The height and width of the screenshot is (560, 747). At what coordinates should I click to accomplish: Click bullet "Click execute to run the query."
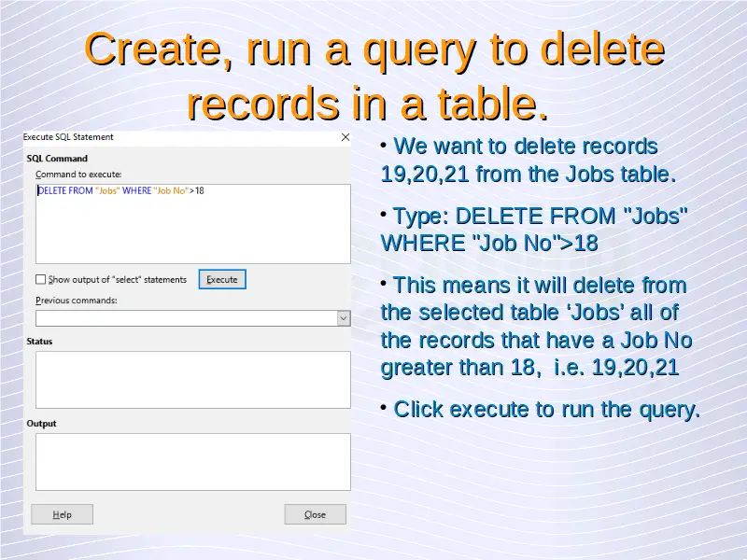547,410
